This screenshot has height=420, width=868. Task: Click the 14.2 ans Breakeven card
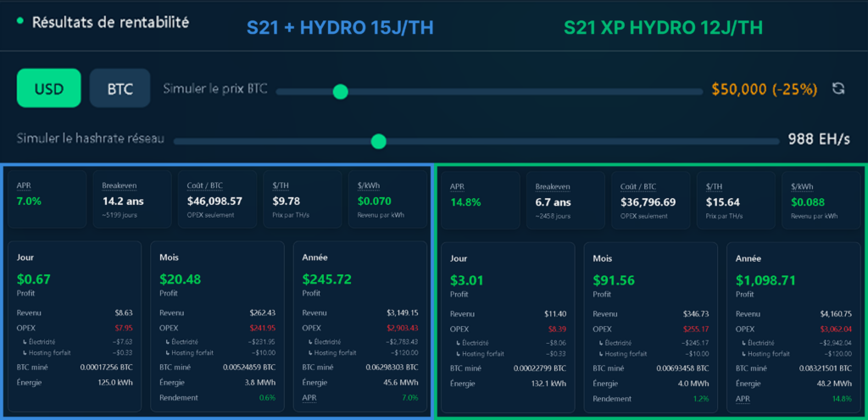click(x=132, y=200)
